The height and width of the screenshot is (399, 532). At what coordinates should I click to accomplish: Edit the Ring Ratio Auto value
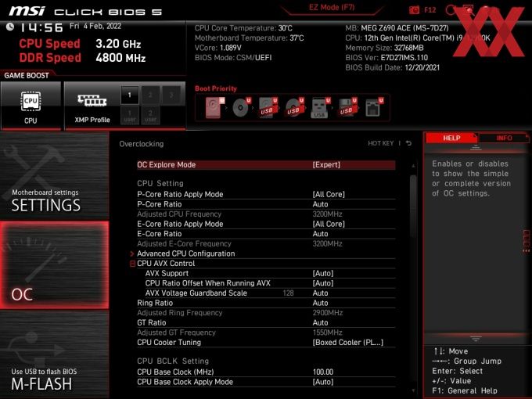[320, 303]
